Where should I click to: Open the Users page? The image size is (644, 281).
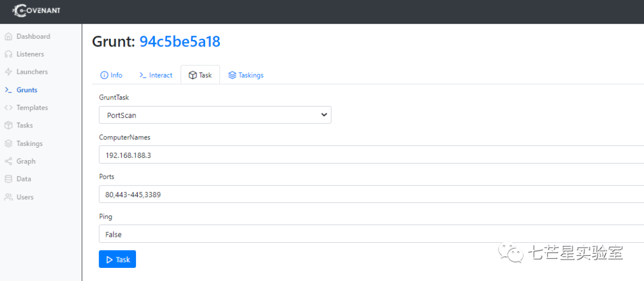(x=25, y=197)
